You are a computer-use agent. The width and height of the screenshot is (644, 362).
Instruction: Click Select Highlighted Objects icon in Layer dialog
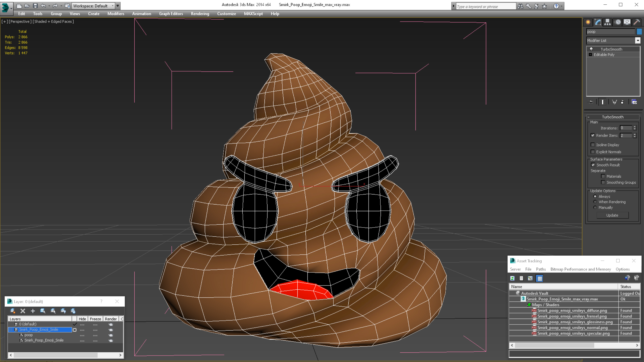click(x=43, y=311)
